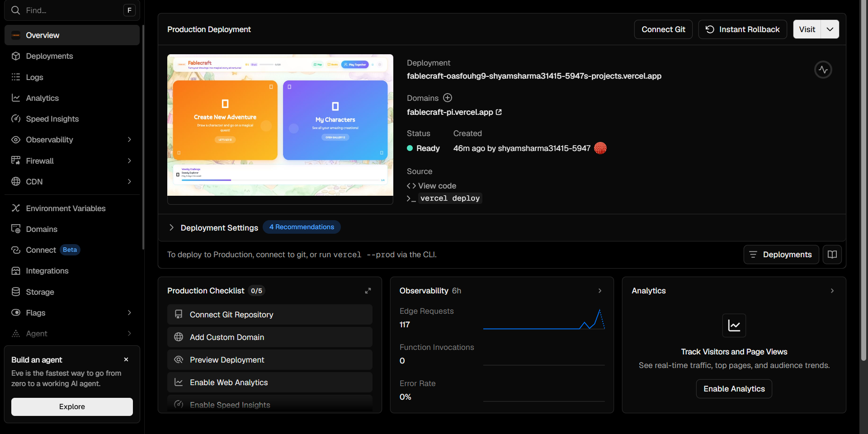Click the vercel deploy command

450,198
